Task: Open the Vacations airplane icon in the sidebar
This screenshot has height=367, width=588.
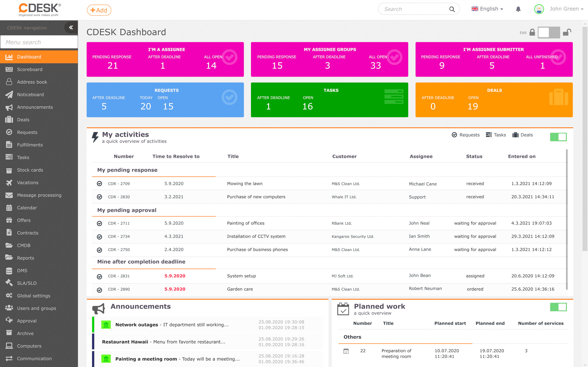Action: pos(9,183)
